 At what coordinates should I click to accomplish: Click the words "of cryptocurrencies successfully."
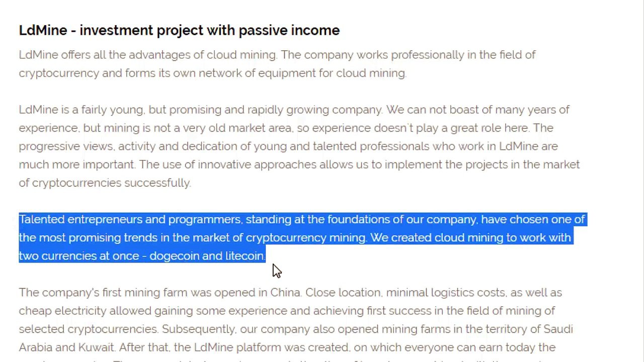(x=105, y=183)
